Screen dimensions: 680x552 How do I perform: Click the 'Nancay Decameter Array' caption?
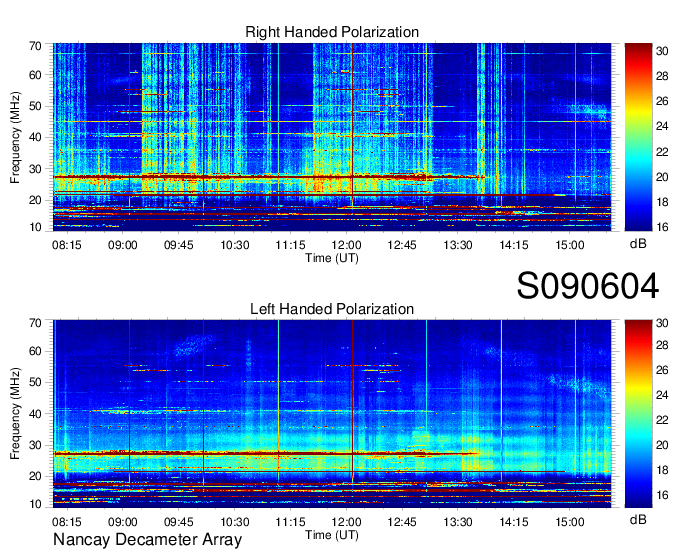[x=147, y=540]
